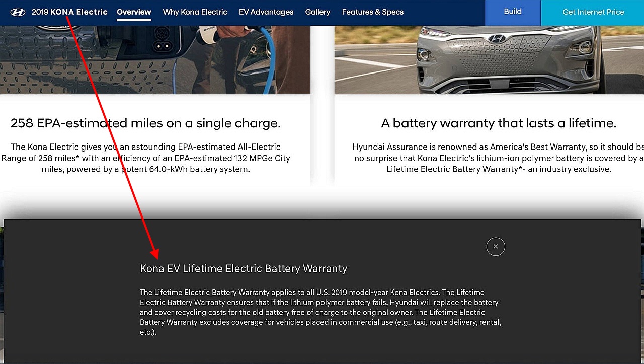Close the battery warranty popup

pyautogui.click(x=496, y=246)
